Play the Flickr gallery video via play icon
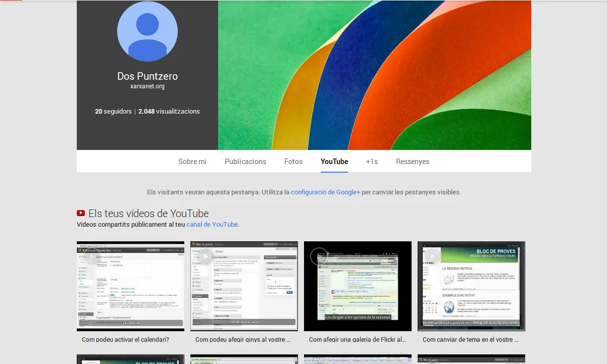The height and width of the screenshot is (364, 607). pyautogui.click(x=318, y=256)
